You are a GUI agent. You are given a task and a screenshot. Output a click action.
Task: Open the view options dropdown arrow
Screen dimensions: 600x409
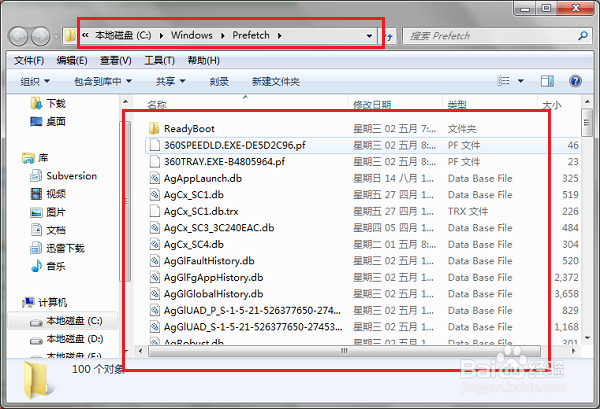click(520, 81)
